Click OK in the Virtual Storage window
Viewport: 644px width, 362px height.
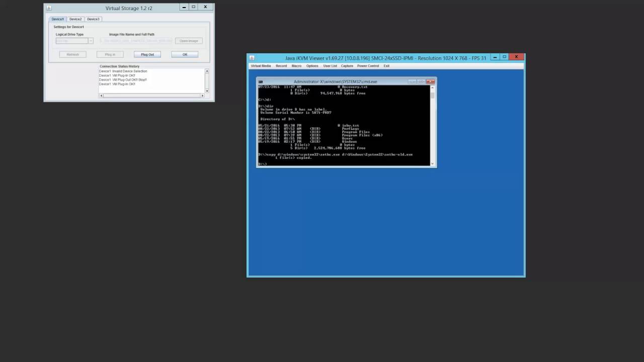click(x=185, y=54)
